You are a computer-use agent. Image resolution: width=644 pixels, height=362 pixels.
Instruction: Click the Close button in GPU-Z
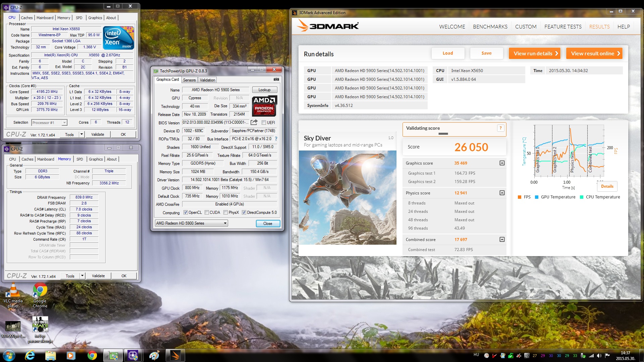click(x=268, y=224)
